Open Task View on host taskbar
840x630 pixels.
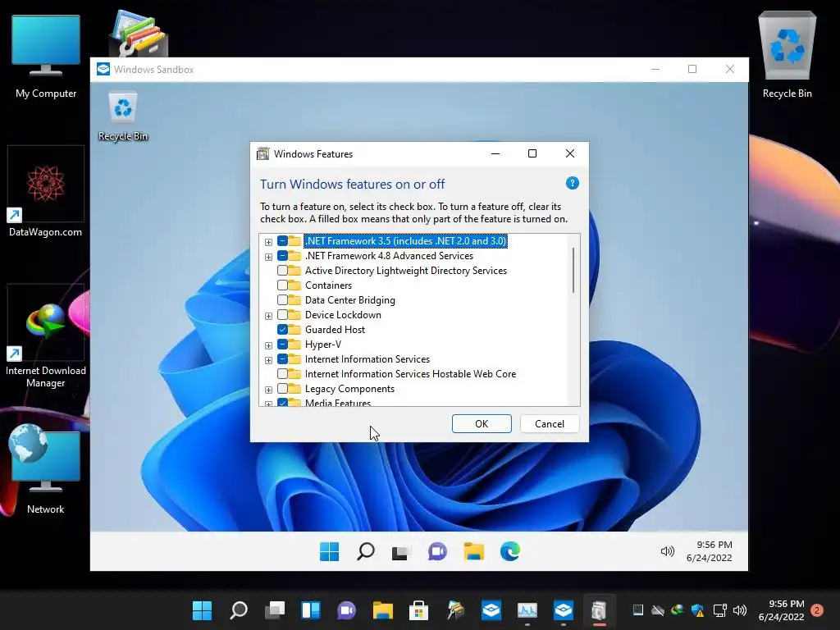coord(275,610)
